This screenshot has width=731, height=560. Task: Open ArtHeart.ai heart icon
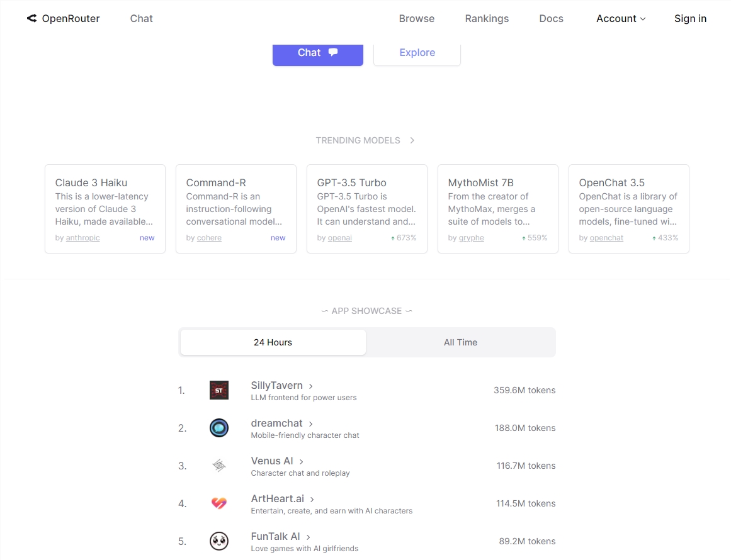[x=219, y=503]
